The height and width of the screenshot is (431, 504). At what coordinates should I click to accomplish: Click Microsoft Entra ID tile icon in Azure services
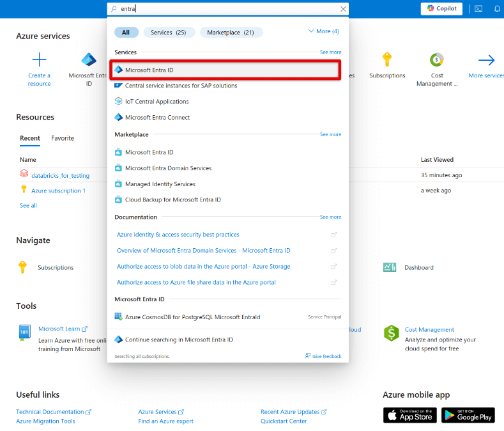[89, 59]
